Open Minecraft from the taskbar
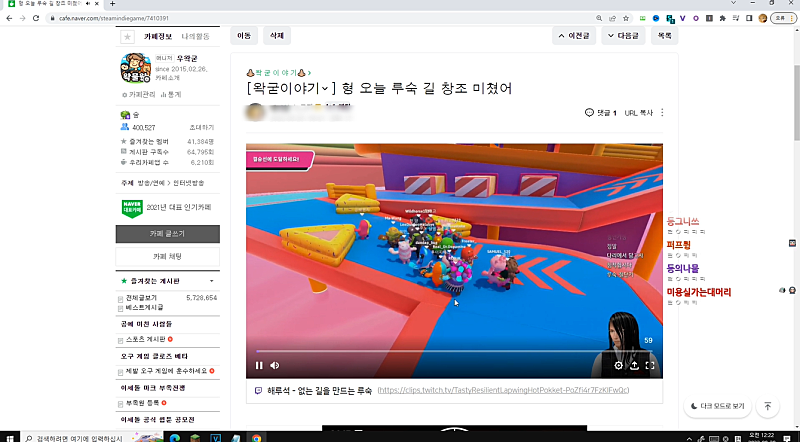Viewport: 800px width, 442px height. pos(195,438)
